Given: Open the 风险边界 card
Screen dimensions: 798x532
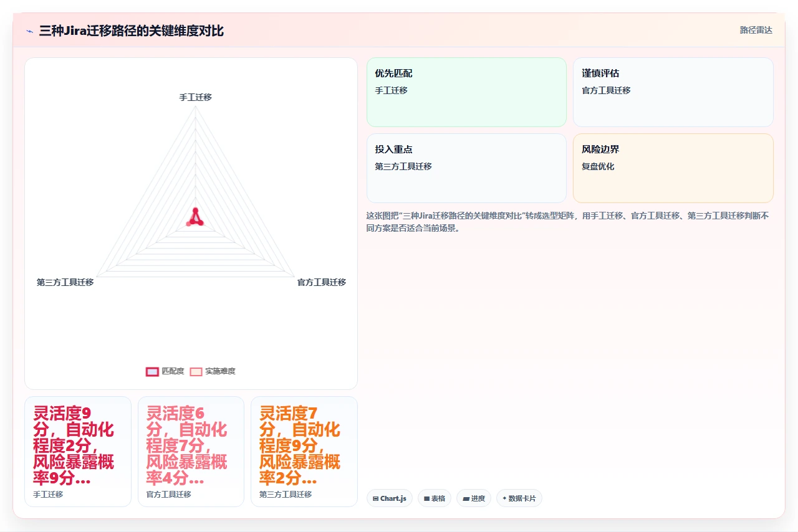Looking at the screenshot, I should click(673, 168).
